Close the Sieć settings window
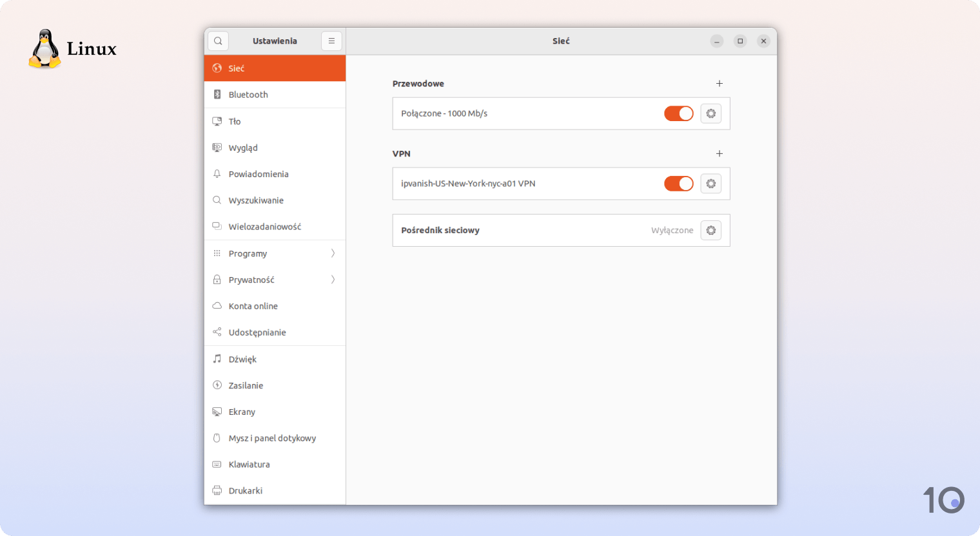Image resolution: width=980 pixels, height=536 pixels. coord(763,41)
